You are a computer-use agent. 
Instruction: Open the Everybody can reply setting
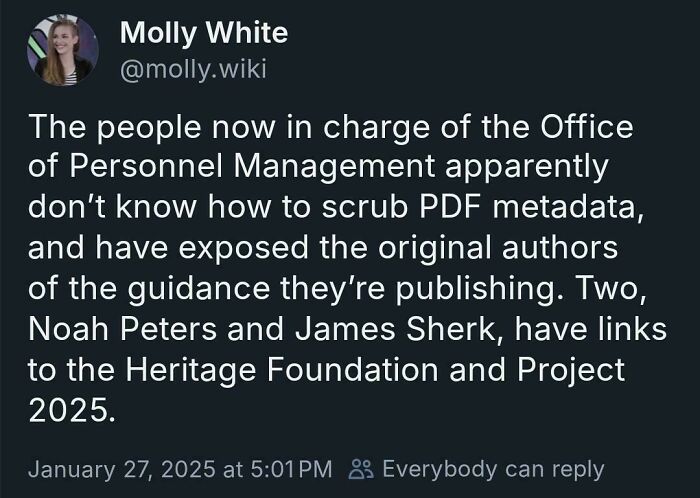tap(493, 469)
